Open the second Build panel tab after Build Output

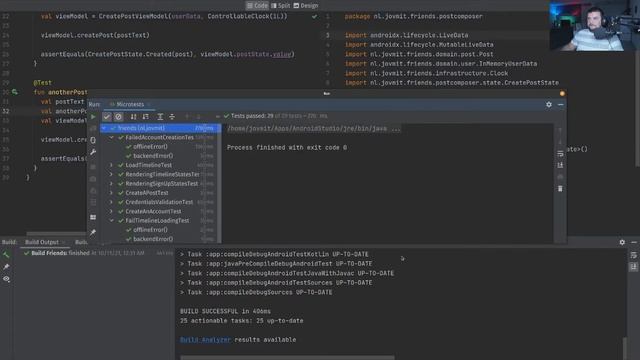(81, 242)
